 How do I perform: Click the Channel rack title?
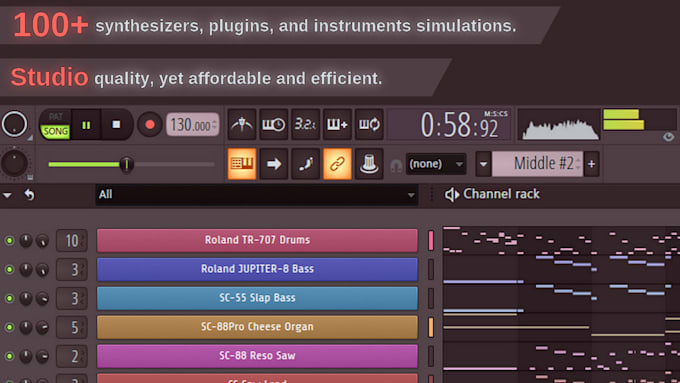click(x=501, y=194)
